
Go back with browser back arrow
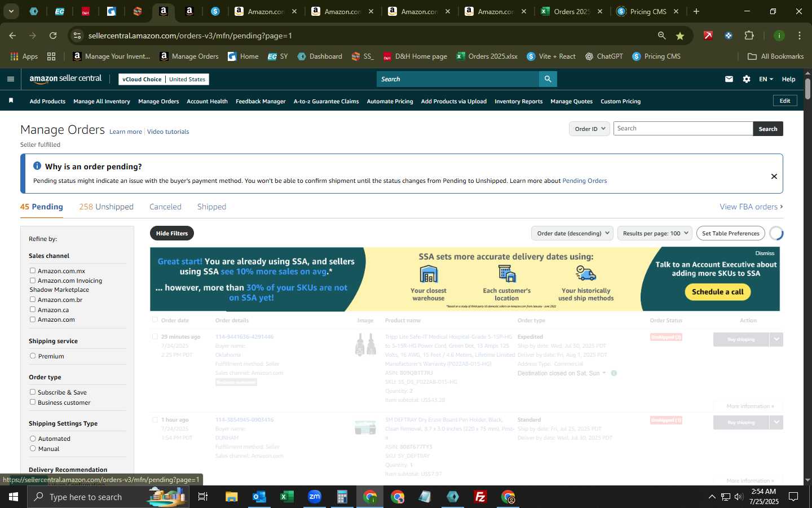pos(12,36)
